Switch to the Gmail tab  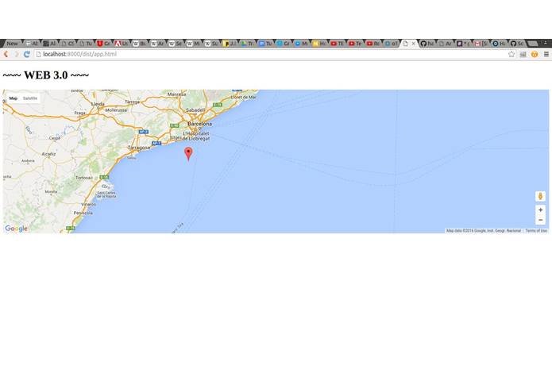(x=481, y=44)
